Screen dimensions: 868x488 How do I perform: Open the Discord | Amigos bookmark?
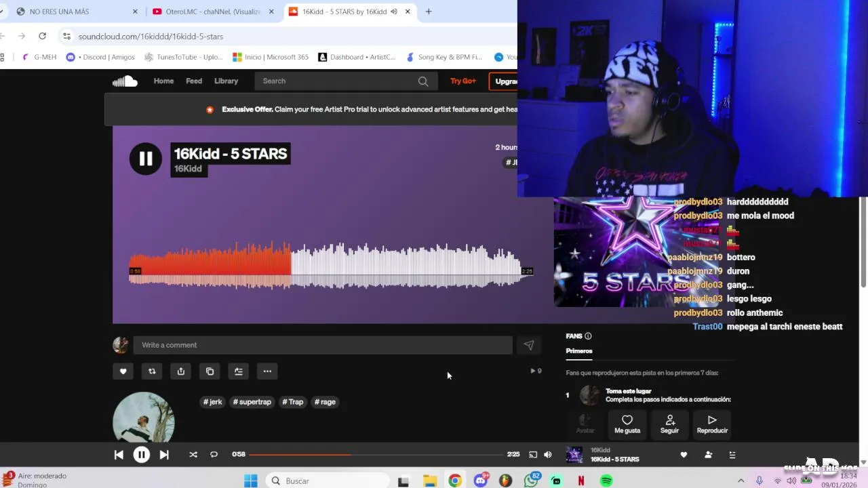point(100,57)
